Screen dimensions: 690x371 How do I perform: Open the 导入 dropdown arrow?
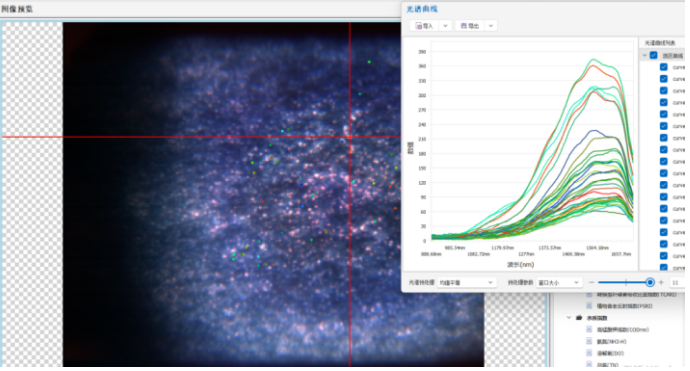tap(445, 26)
